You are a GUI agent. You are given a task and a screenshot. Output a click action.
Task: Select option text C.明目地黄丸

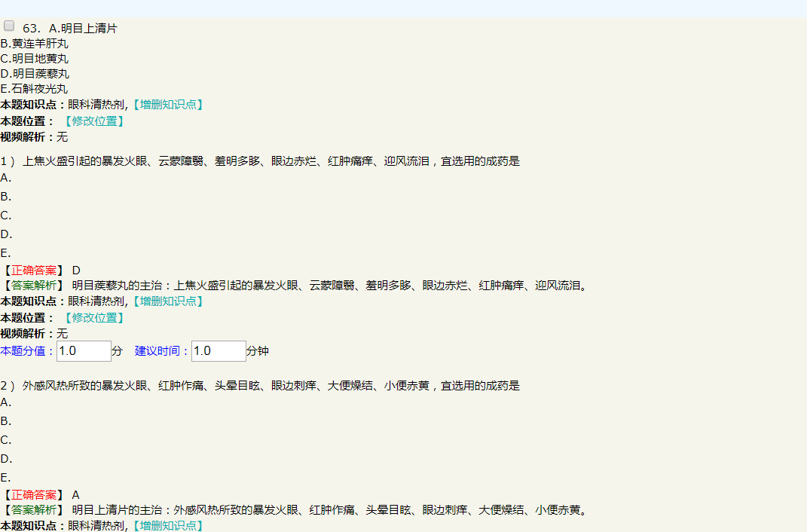tap(35, 59)
